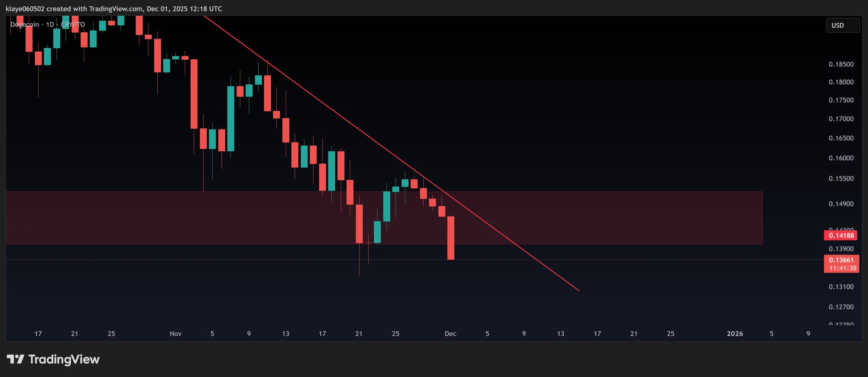
Task: Click the Dec label on time axis
Action: click(x=451, y=334)
